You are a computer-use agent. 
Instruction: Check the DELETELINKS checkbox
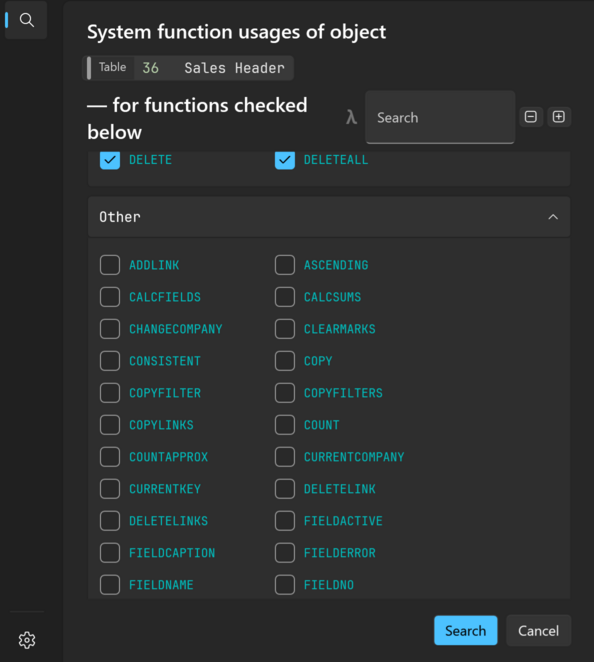[110, 521]
